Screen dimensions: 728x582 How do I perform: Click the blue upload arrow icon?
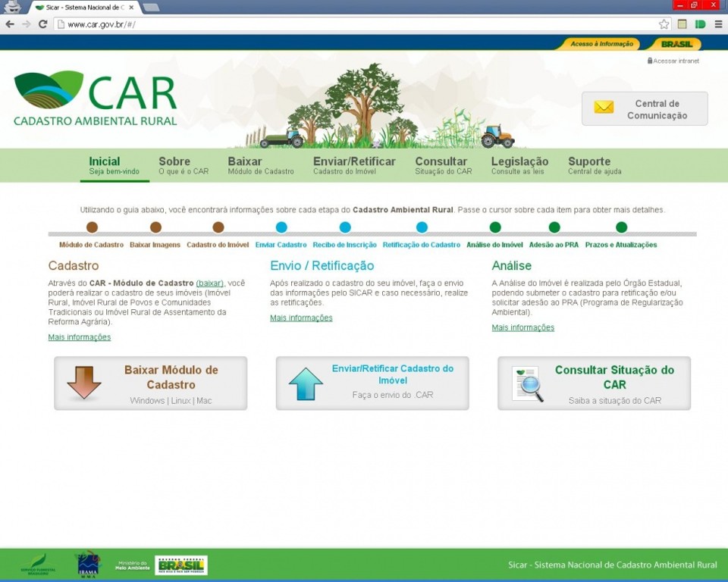tap(306, 383)
